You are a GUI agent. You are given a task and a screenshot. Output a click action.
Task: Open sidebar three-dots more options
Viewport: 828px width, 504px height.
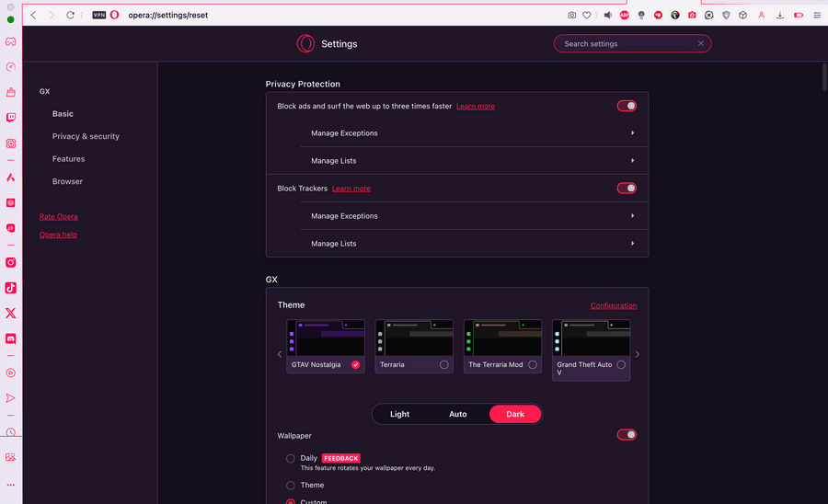(x=10, y=485)
